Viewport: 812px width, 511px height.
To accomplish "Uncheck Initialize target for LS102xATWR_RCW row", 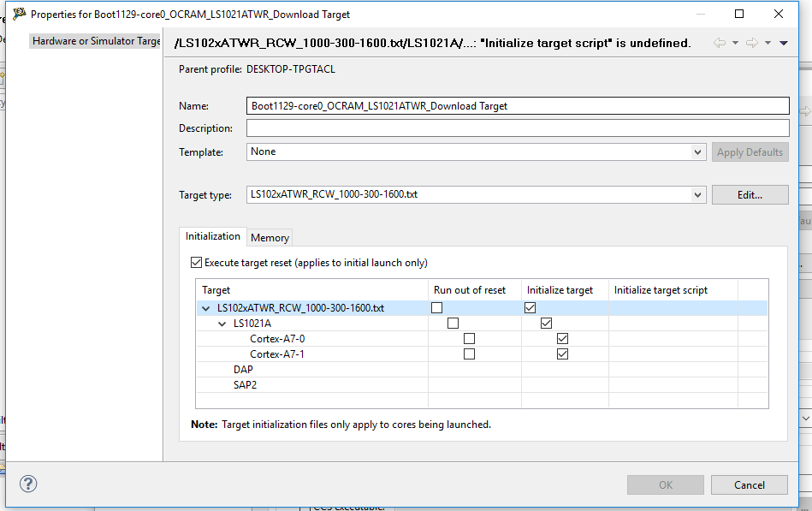I will (x=530, y=308).
